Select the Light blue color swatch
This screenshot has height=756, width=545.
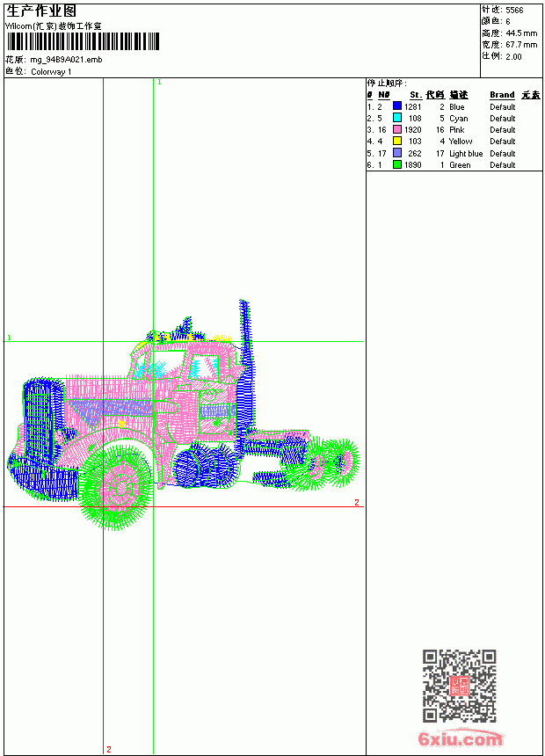397,153
